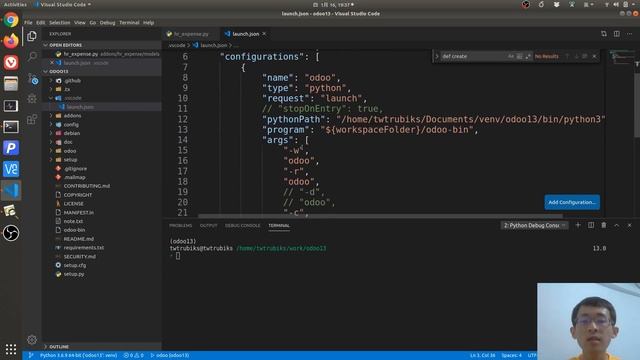Click the Add Configuration button
The image size is (640, 360).
click(572, 202)
